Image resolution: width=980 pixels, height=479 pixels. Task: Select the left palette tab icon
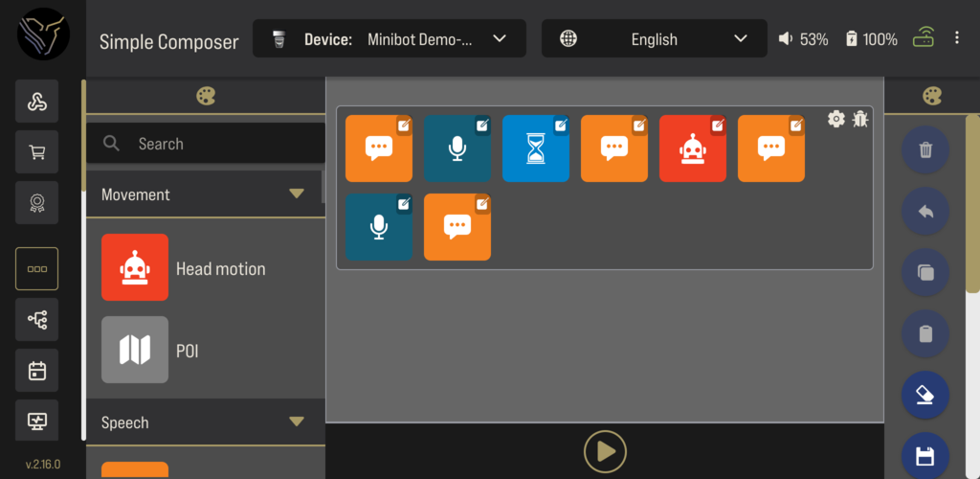[206, 97]
